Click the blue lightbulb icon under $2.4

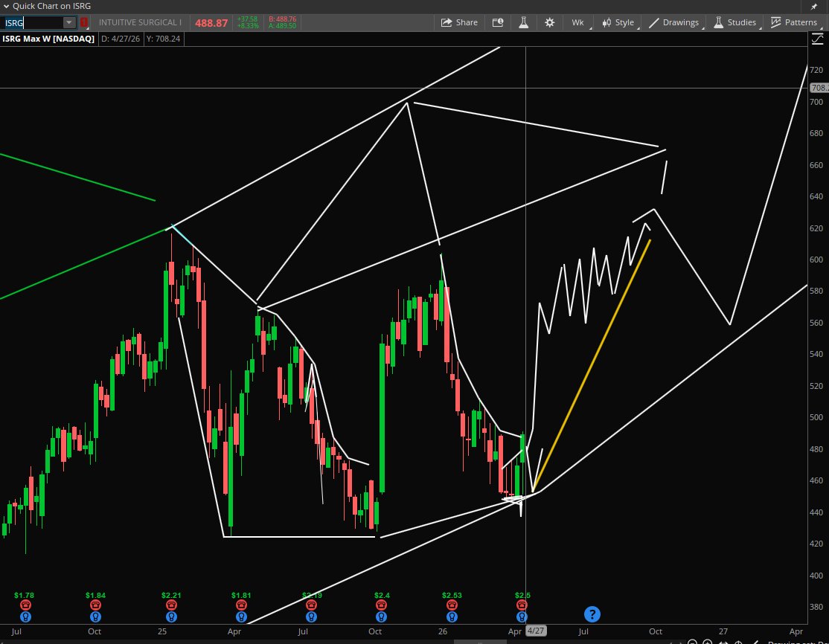[x=381, y=616]
